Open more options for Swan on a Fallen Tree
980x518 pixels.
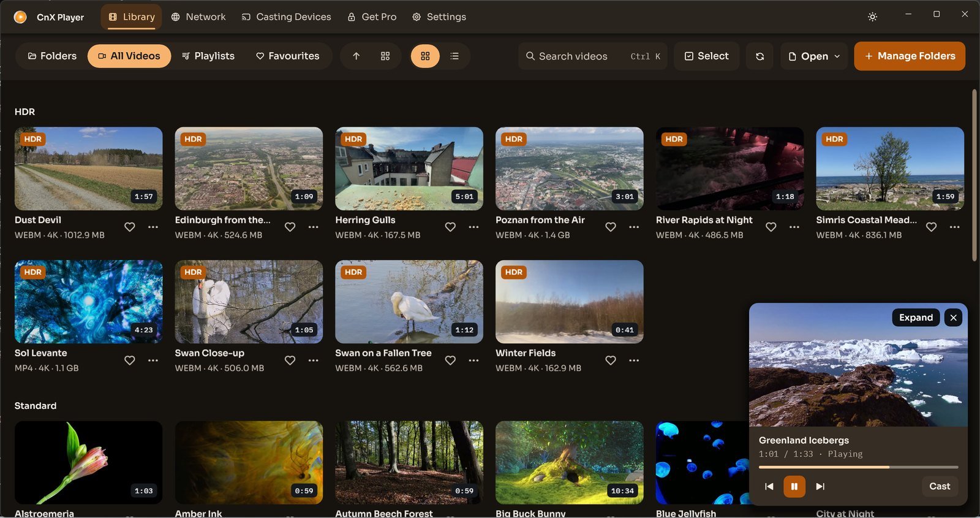(x=473, y=360)
